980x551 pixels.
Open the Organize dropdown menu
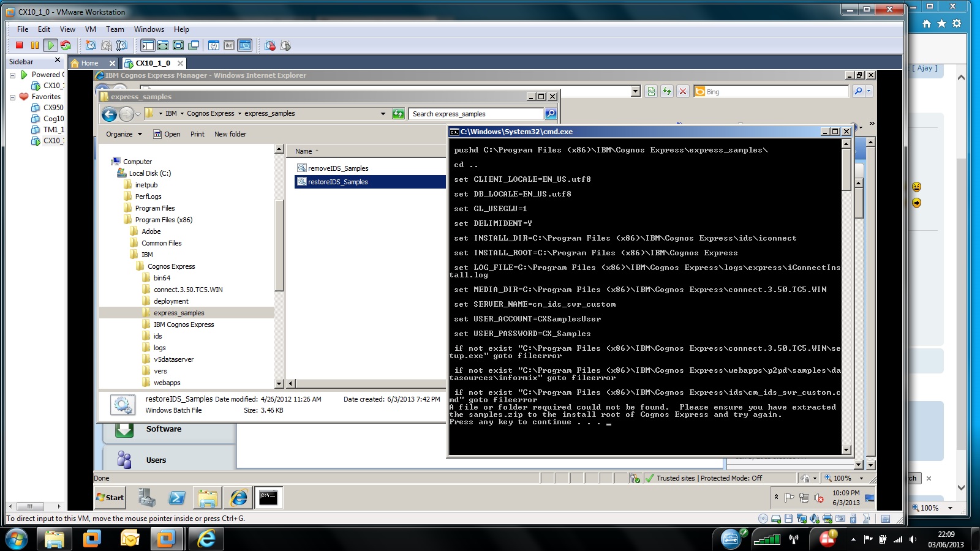pyautogui.click(x=124, y=134)
